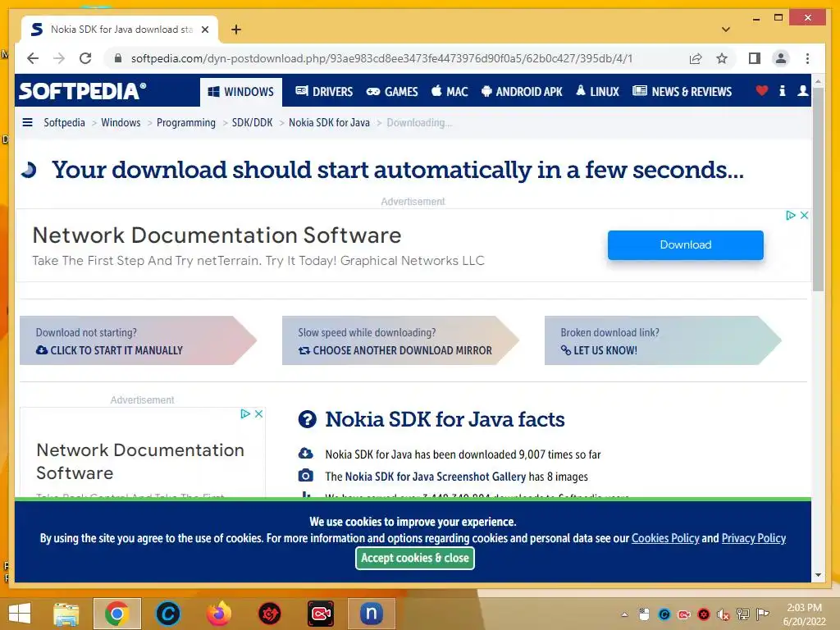Reload the page with refresh icon
This screenshot has width=840, height=630.
pyautogui.click(x=85, y=58)
